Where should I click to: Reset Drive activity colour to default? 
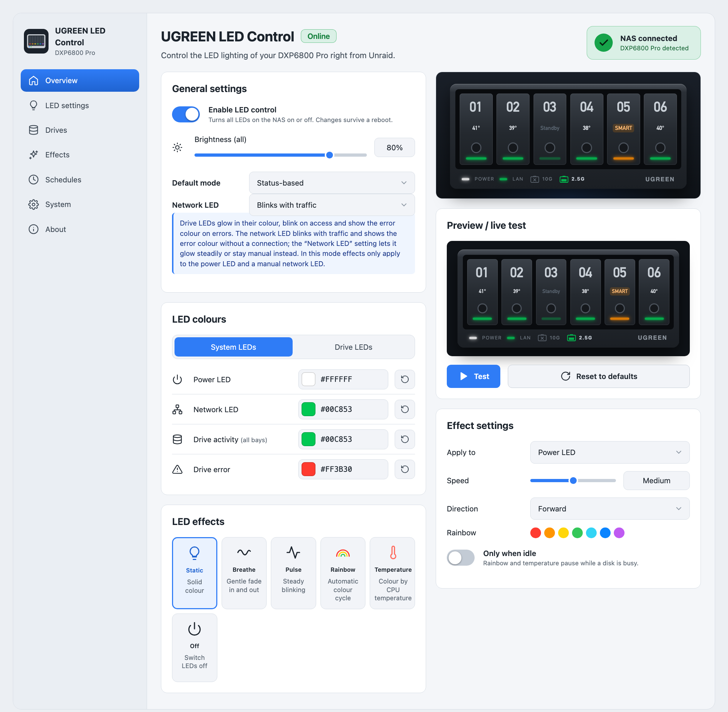click(405, 439)
